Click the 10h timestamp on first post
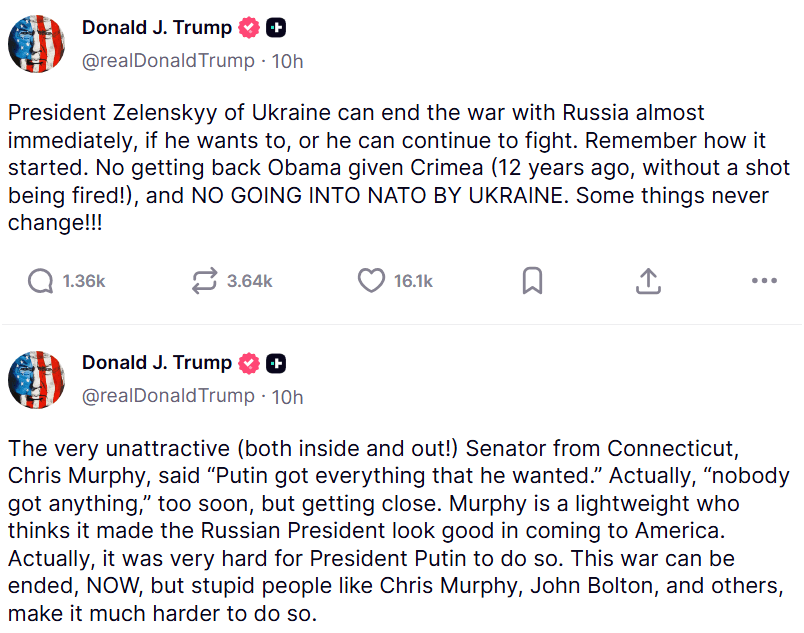This screenshot has height=633, width=804. [x=287, y=61]
